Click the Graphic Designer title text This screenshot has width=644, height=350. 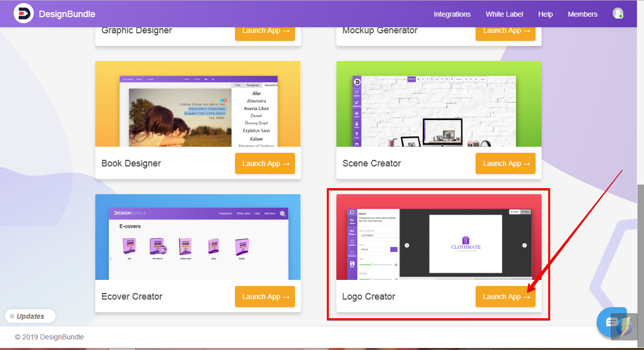[x=137, y=30]
